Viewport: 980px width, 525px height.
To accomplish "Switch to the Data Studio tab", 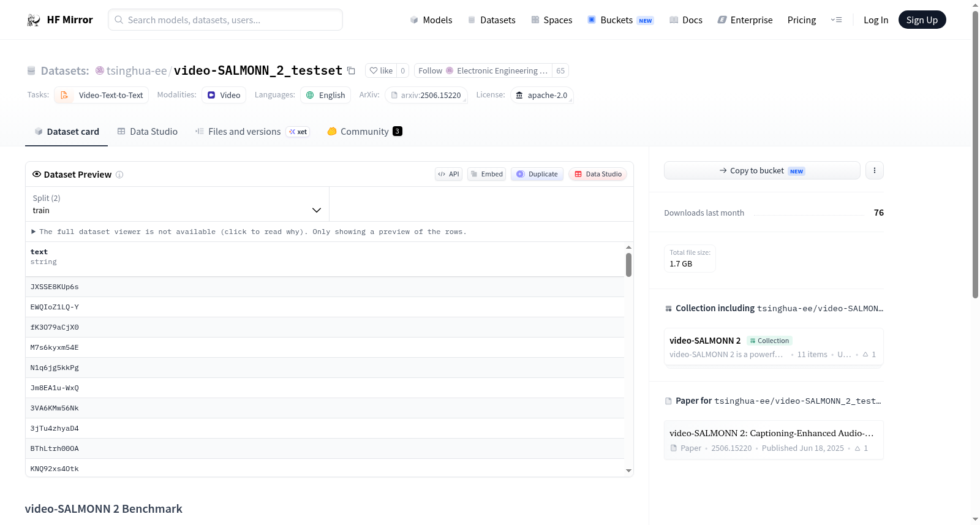I will point(148,132).
